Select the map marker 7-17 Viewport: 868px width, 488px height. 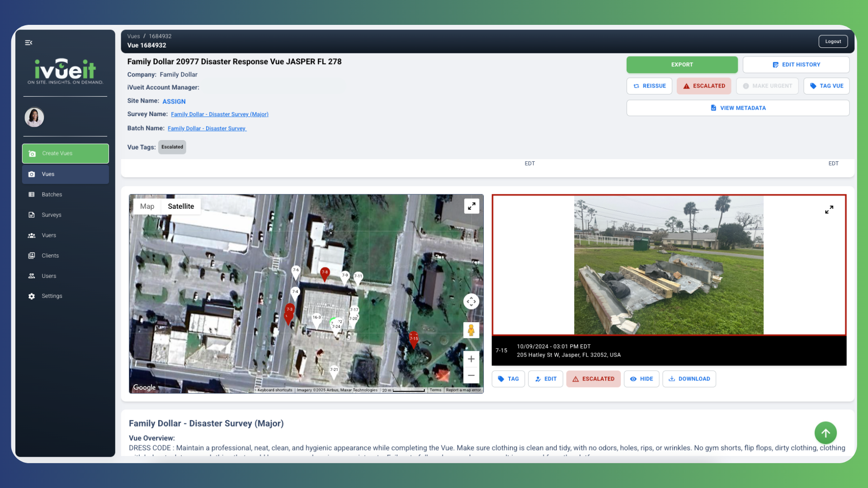(x=354, y=310)
